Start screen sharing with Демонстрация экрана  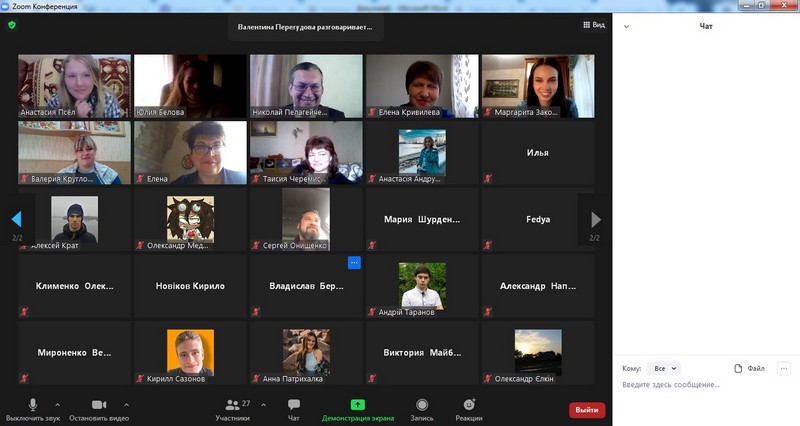pyautogui.click(x=358, y=410)
